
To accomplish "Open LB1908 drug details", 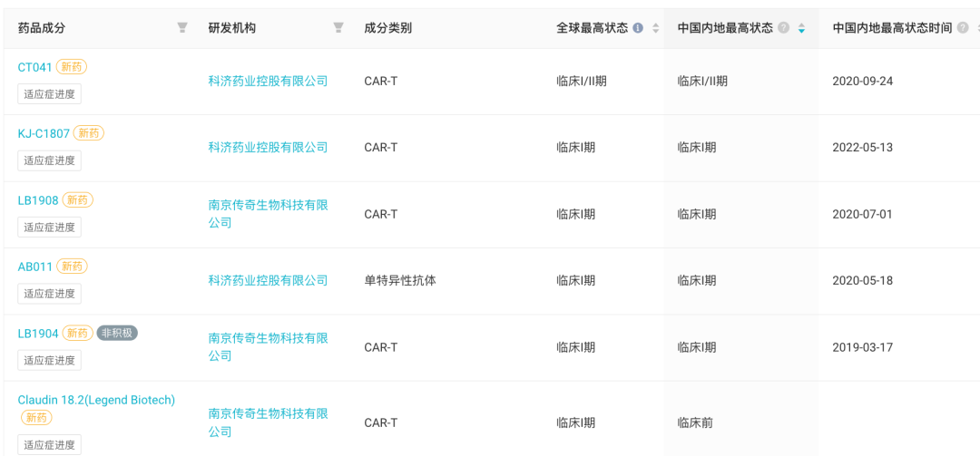I will (x=38, y=200).
